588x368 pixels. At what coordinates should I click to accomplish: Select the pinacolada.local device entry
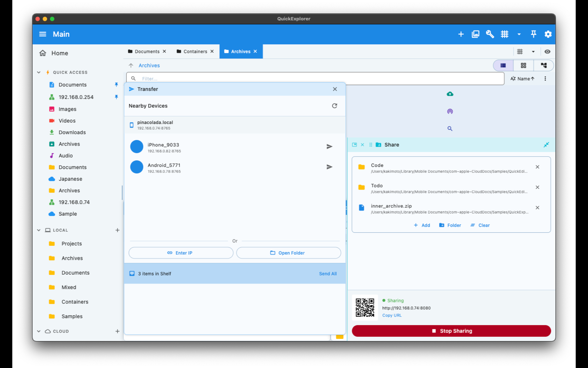[x=235, y=125]
